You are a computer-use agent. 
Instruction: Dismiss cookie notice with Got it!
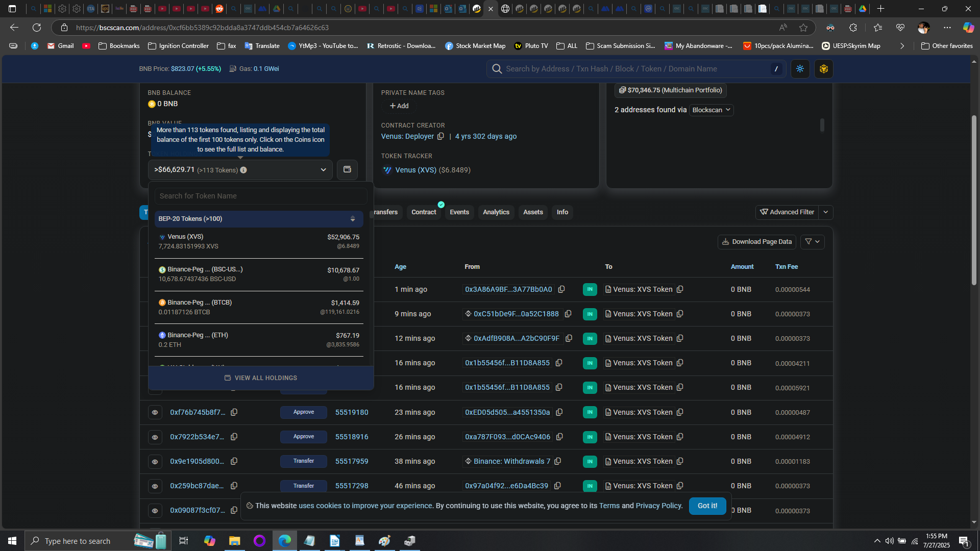[x=707, y=506]
